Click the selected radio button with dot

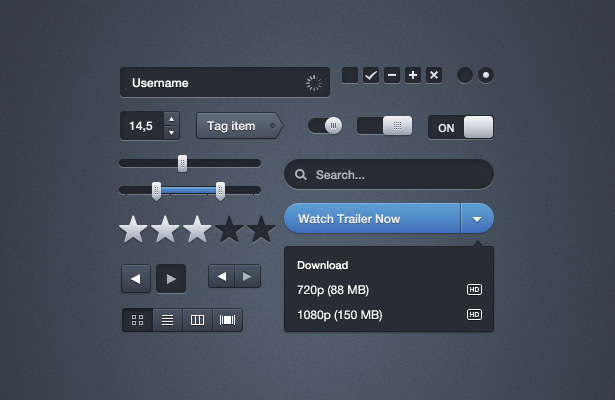(x=486, y=75)
